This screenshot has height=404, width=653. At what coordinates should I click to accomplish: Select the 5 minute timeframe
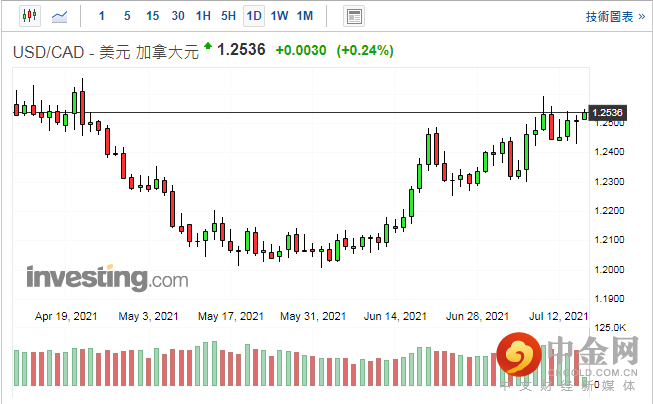(x=127, y=16)
